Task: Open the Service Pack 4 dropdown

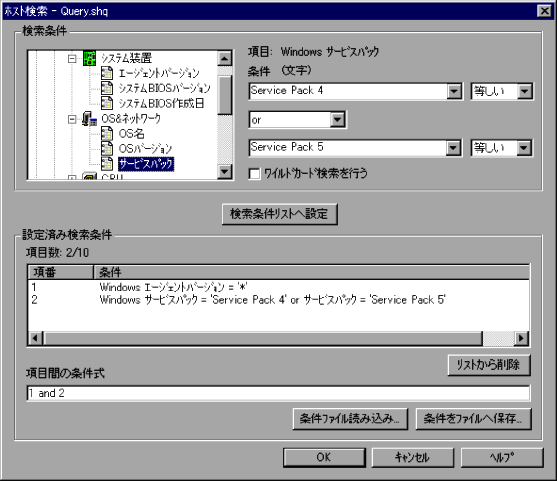Action: click(454, 91)
